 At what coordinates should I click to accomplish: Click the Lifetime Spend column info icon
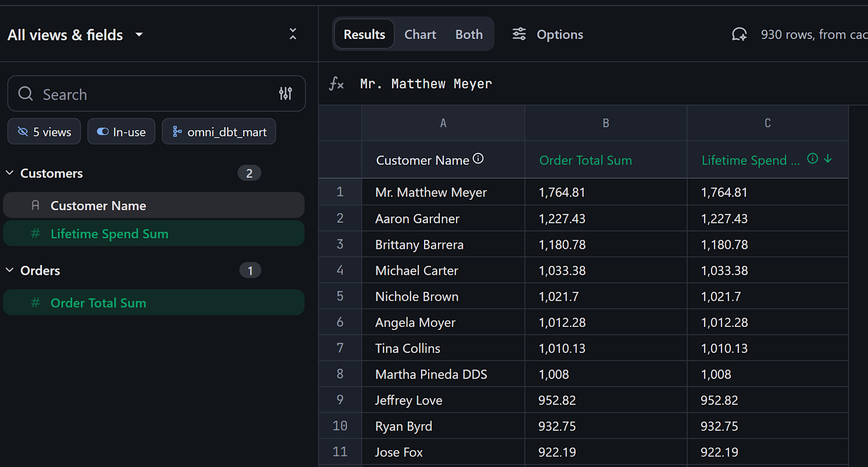812,159
